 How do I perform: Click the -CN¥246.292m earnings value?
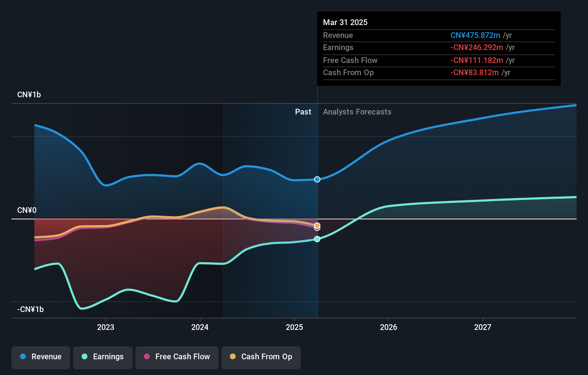(477, 47)
